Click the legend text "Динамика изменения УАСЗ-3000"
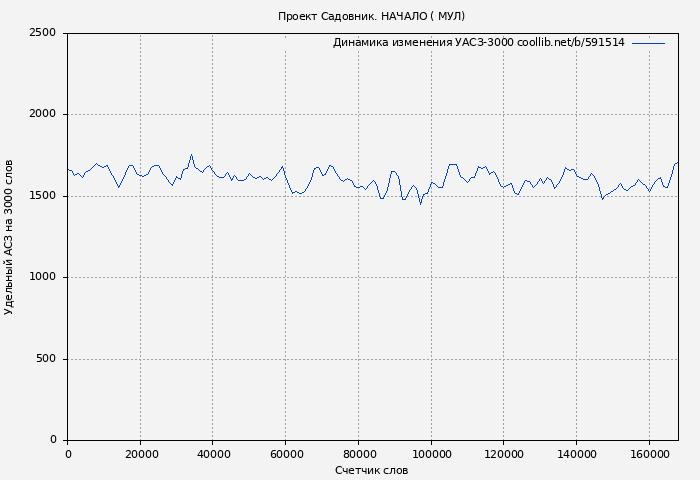 478,43
